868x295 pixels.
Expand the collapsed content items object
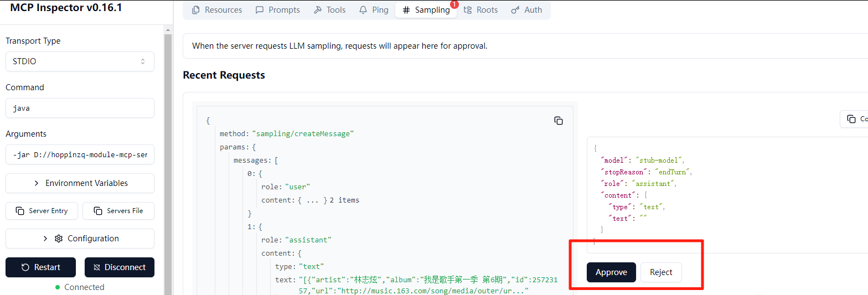312,200
